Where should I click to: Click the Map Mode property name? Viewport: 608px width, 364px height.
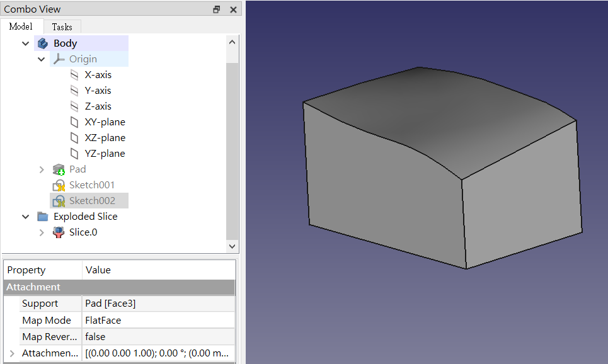50,320
